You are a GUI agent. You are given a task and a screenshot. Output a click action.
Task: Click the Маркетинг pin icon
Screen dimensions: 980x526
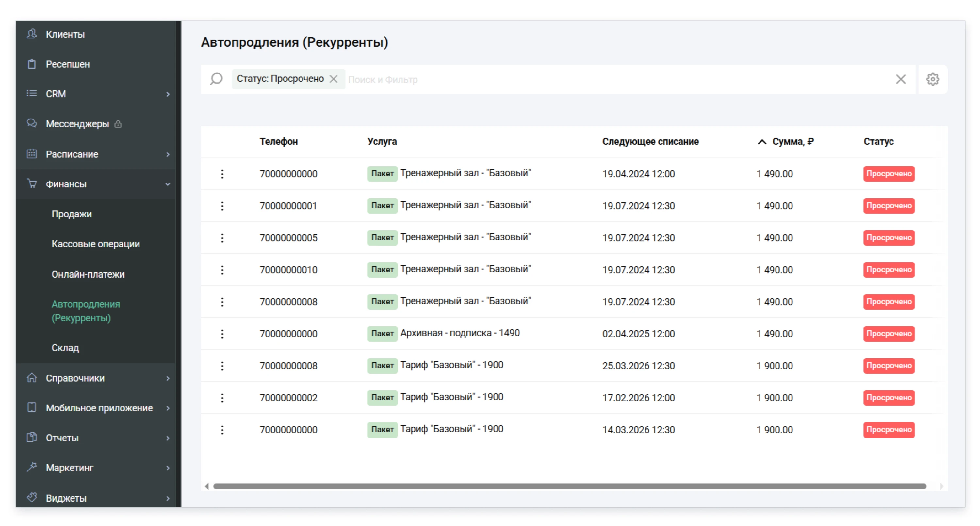[32, 467]
